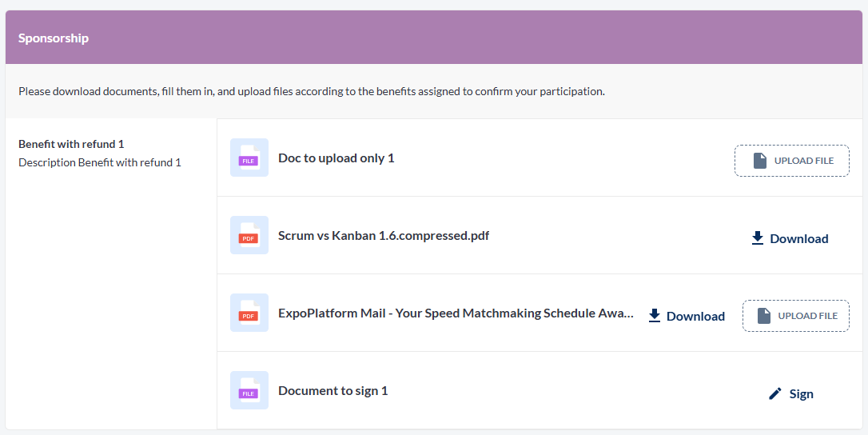Click the page icon in the ExpoPlatform Upload File button
Viewport: 868px width, 435px height.
click(x=764, y=316)
